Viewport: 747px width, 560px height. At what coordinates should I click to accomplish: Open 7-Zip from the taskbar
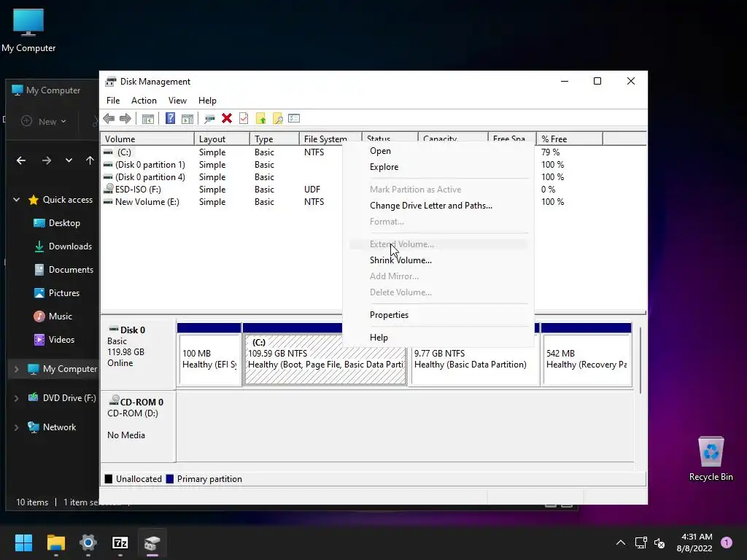click(x=120, y=542)
